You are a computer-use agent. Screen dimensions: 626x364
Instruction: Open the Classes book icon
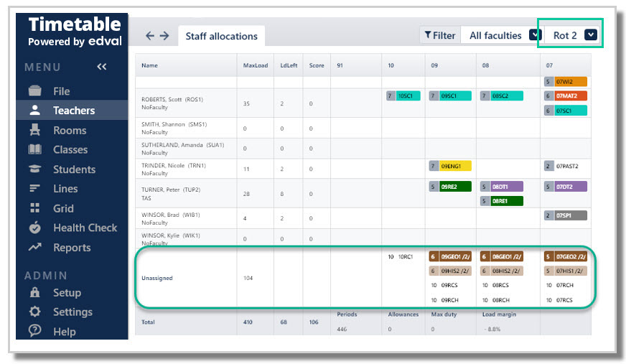pyautogui.click(x=34, y=149)
